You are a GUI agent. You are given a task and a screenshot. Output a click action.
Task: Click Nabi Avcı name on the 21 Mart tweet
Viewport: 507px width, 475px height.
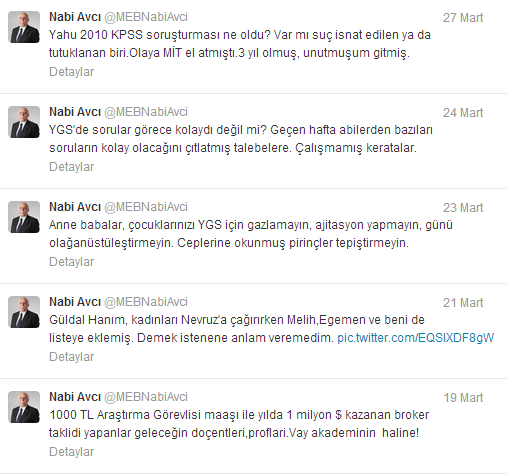(75, 302)
